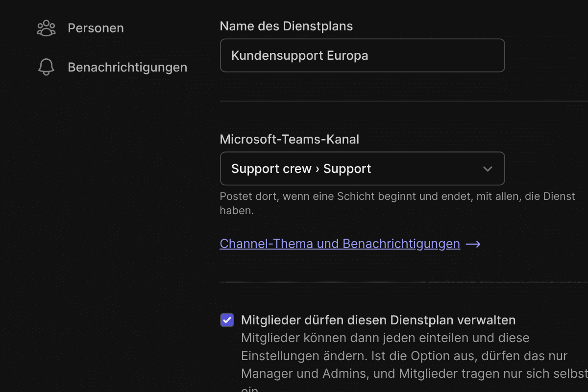Click the Name des Dienstplans label
Screen dimensions: 588x392
coord(286,26)
